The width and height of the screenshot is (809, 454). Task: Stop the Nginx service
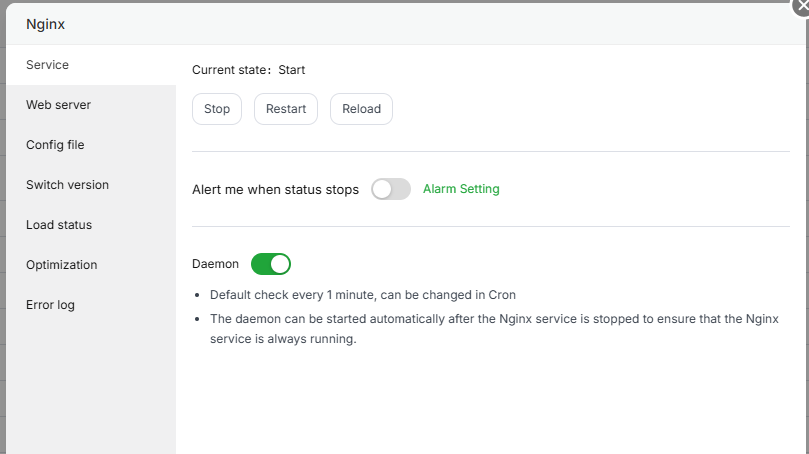click(217, 109)
